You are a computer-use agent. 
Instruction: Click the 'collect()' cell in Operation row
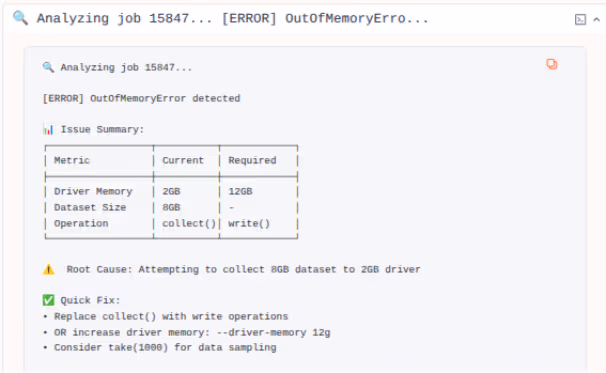coord(189,223)
